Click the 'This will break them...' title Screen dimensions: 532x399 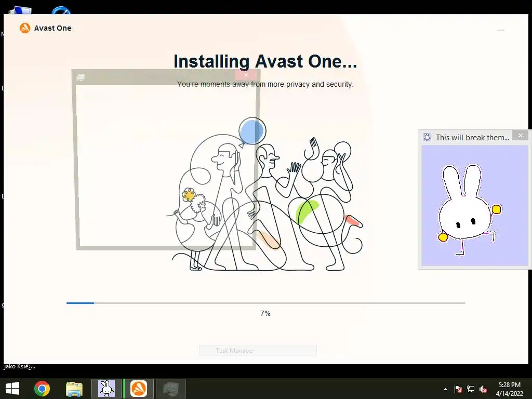pyautogui.click(x=472, y=137)
